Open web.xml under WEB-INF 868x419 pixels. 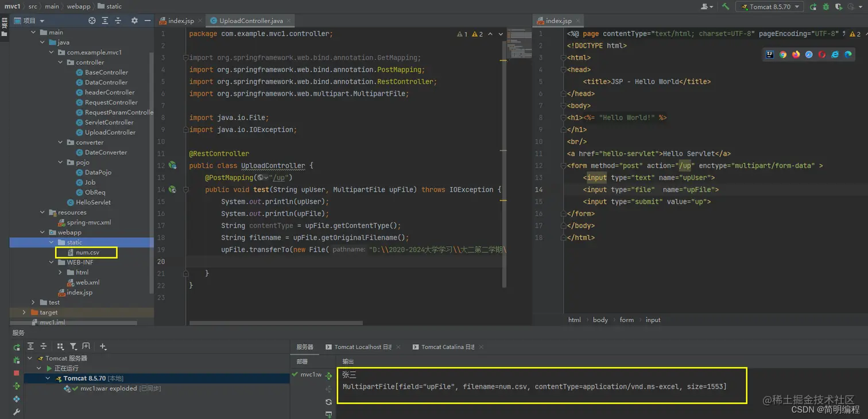coord(87,282)
